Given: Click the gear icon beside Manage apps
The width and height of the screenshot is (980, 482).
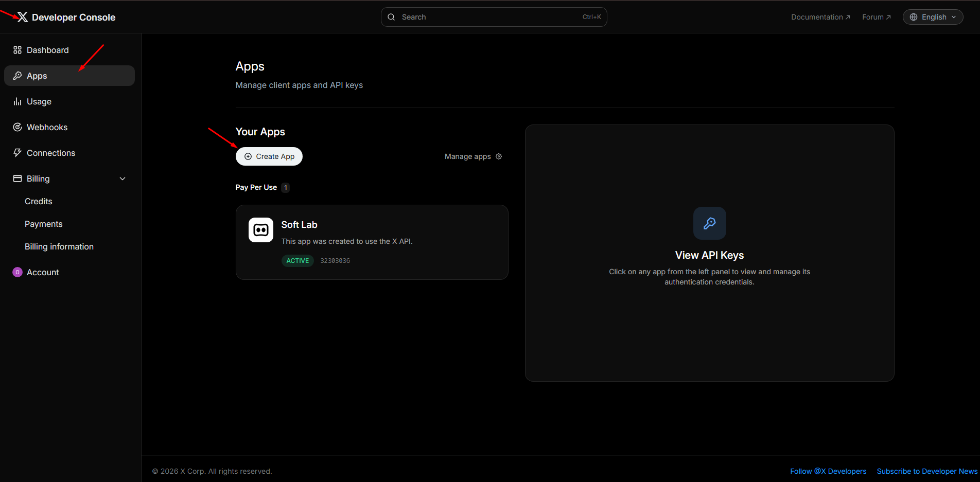Looking at the screenshot, I should (499, 156).
